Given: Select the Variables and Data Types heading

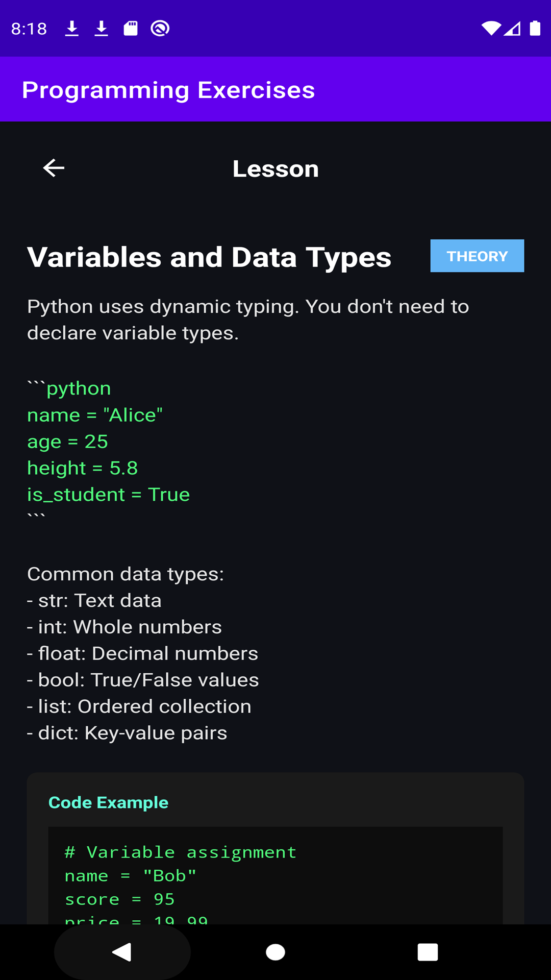Looking at the screenshot, I should (209, 257).
